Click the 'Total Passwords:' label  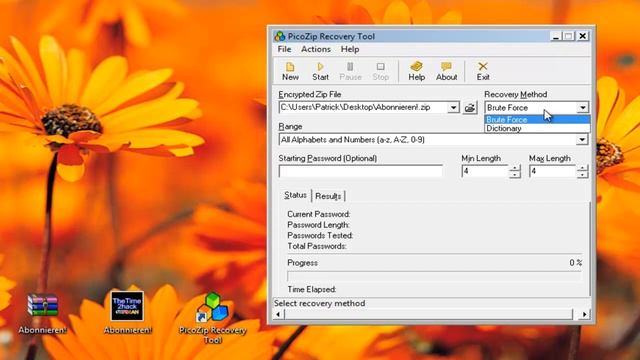(317, 246)
